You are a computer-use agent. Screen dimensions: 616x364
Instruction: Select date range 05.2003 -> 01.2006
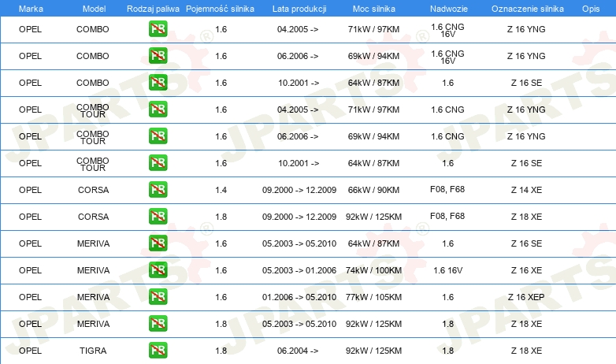[299, 270]
